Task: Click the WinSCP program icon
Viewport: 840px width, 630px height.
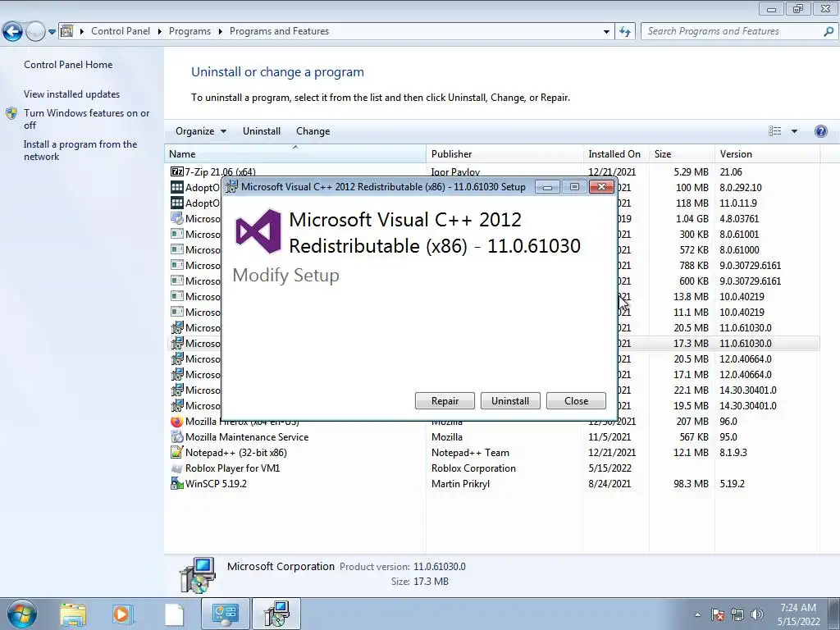Action: click(x=177, y=484)
